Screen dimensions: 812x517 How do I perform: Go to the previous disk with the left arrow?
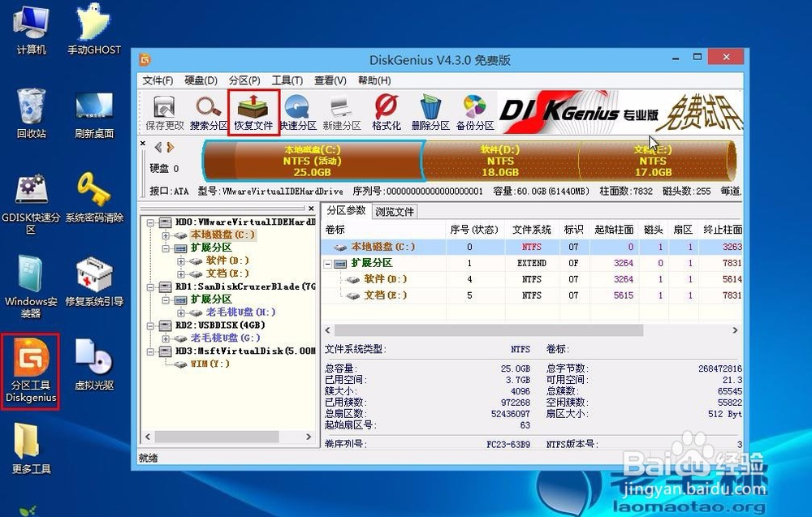click(158, 148)
